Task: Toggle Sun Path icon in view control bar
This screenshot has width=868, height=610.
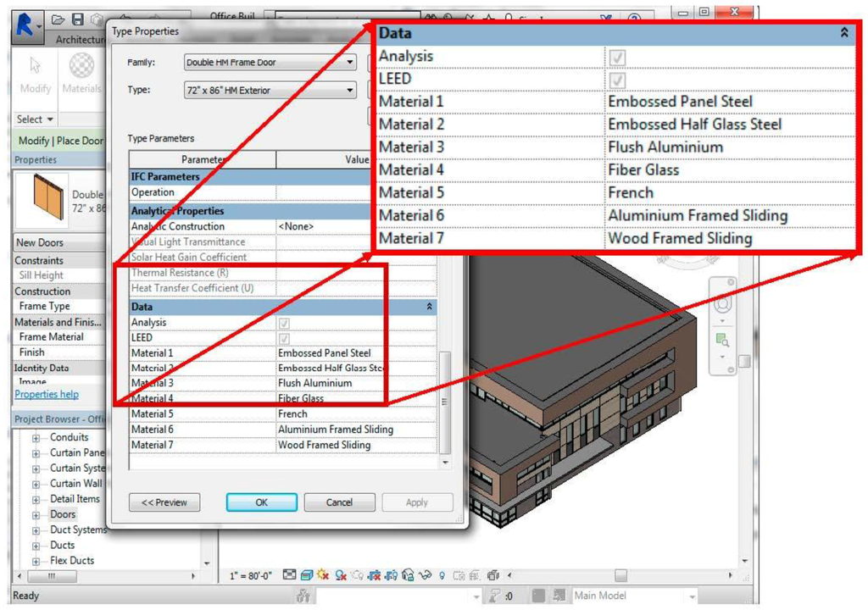Action: pos(323,575)
